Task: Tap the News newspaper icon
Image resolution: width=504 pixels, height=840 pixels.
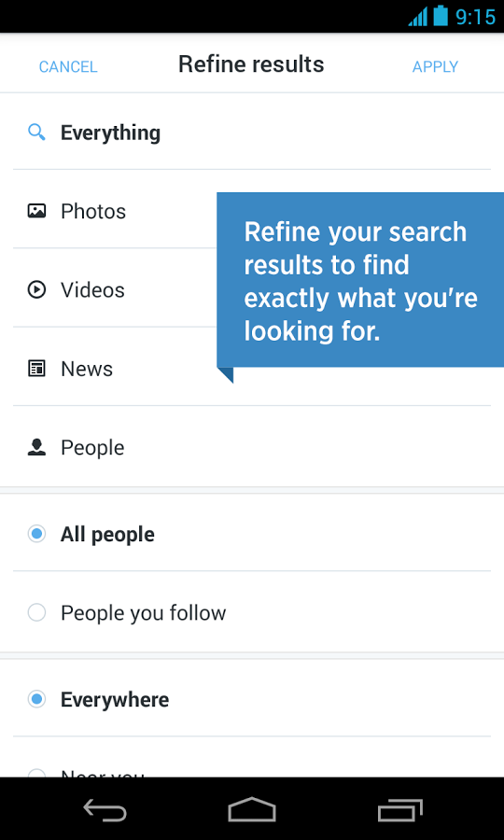Action: click(x=36, y=369)
